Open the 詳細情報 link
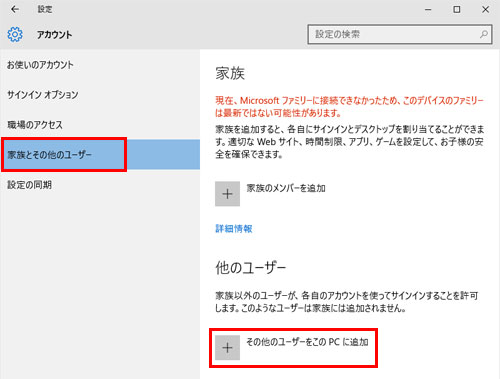This screenshot has height=379, width=500. point(234,229)
